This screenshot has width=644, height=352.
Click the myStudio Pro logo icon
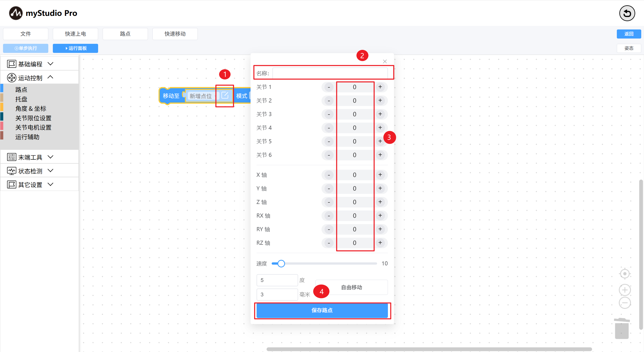coord(16,13)
